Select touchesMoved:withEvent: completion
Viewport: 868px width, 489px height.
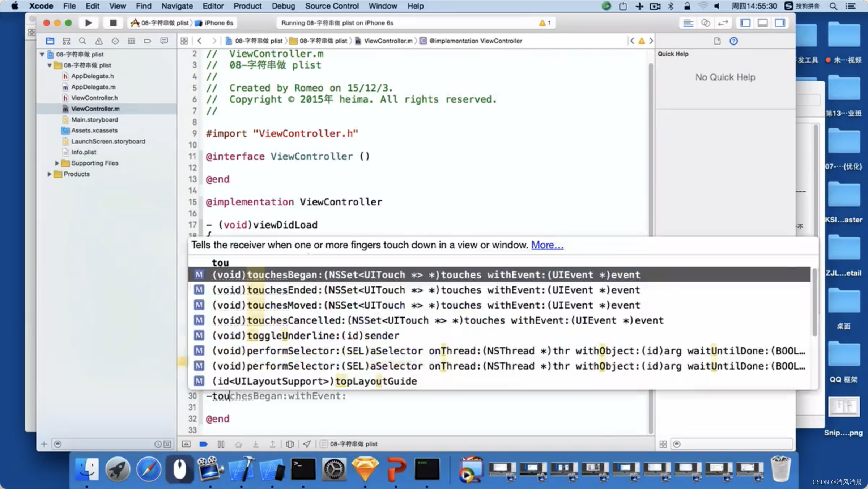pos(499,305)
